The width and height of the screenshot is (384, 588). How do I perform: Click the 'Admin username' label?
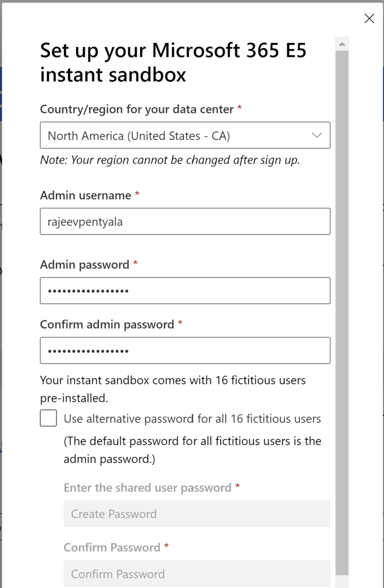coord(85,195)
